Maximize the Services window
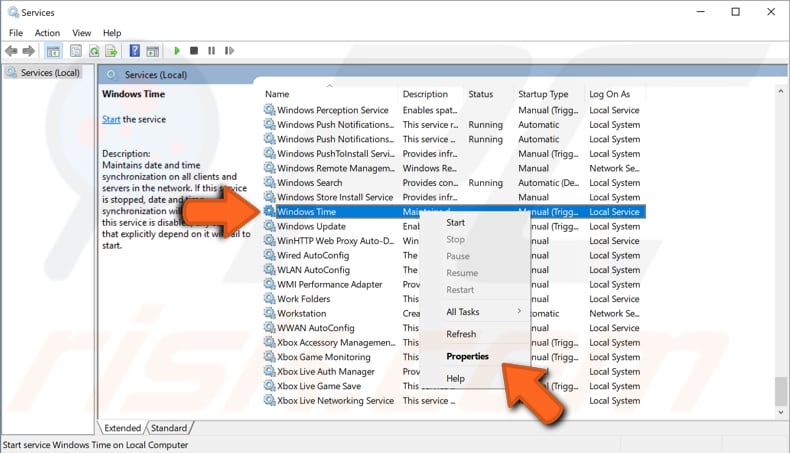 (x=736, y=12)
